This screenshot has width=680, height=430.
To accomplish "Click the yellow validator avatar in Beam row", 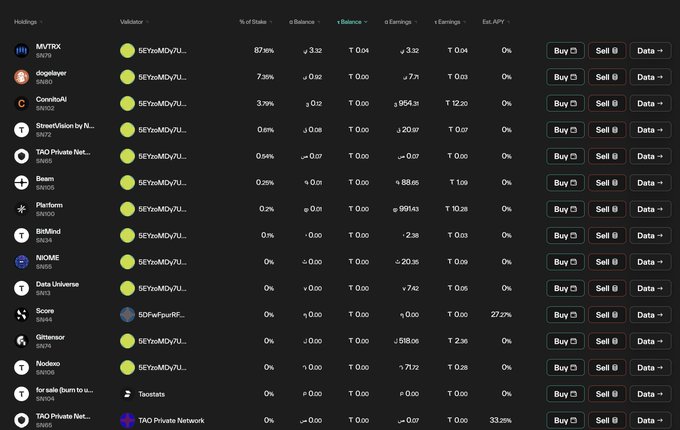I will pyautogui.click(x=128, y=182).
